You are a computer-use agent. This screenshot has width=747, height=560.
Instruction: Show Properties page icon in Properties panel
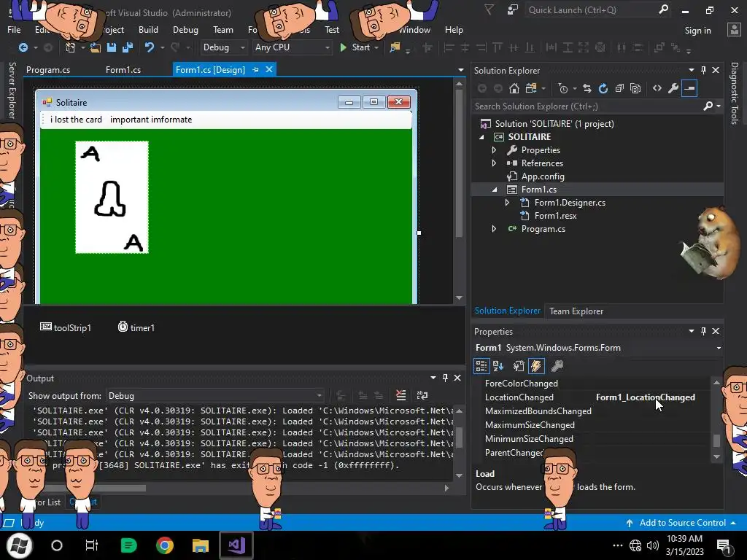coord(519,366)
